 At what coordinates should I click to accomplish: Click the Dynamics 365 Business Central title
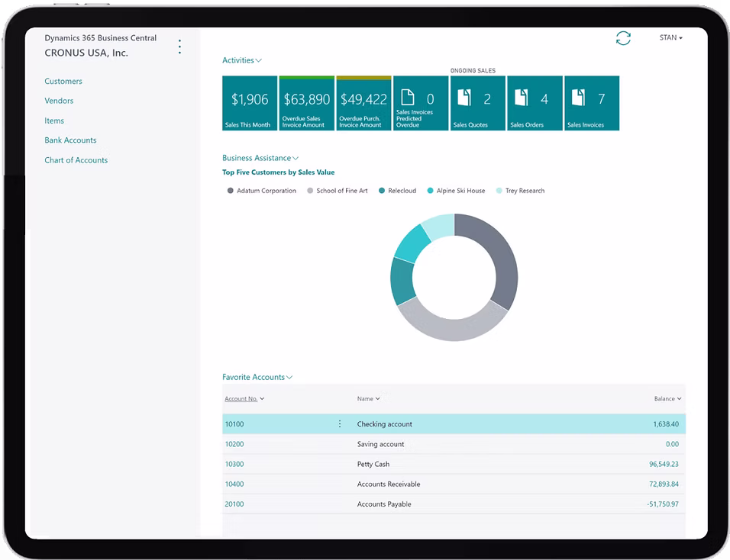pyautogui.click(x=101, y=38)
